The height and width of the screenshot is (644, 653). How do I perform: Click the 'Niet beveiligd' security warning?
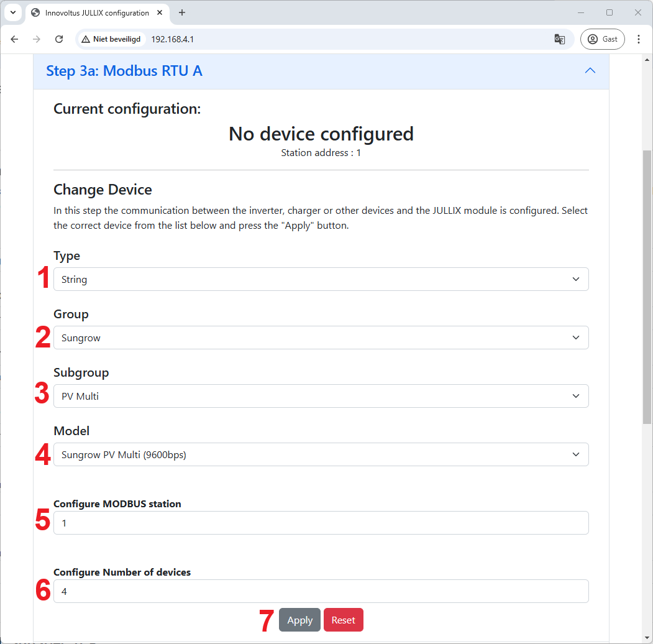pyautogui.click(x=111, y=39)
